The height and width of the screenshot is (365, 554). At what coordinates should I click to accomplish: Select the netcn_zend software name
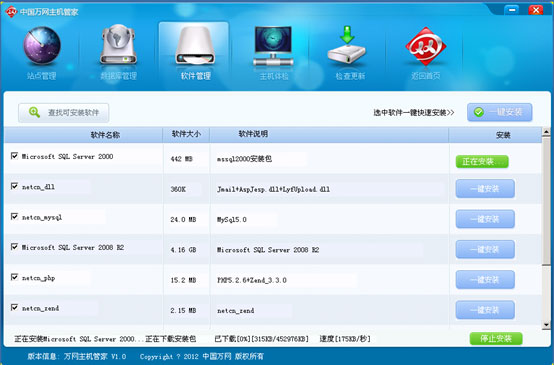point(40,308)
